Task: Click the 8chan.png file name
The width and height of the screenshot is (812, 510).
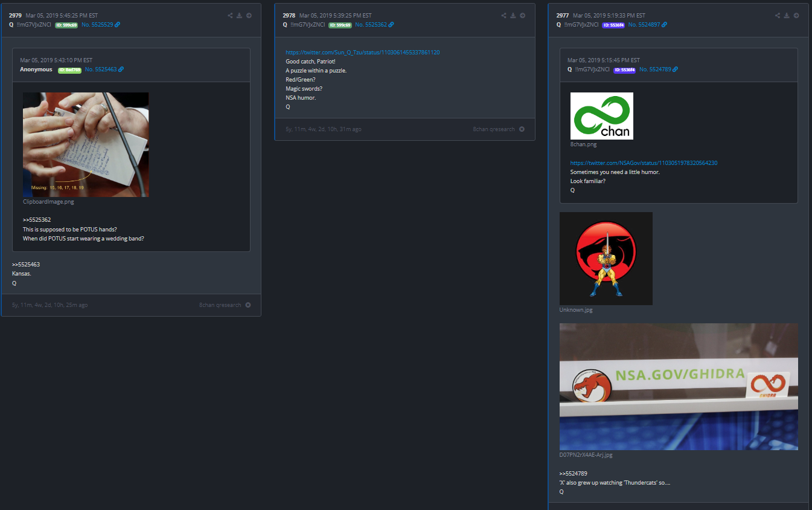Action: point(583,144)
